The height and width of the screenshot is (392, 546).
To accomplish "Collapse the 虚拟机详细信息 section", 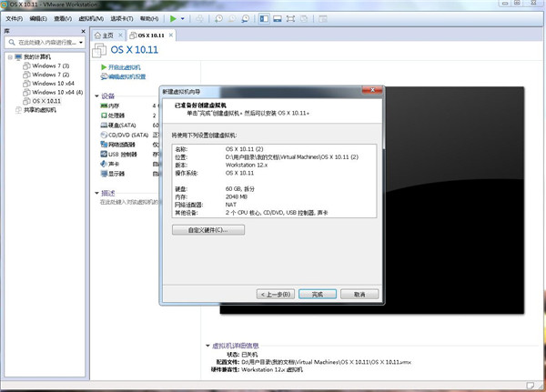I will (x=207, y=346).
